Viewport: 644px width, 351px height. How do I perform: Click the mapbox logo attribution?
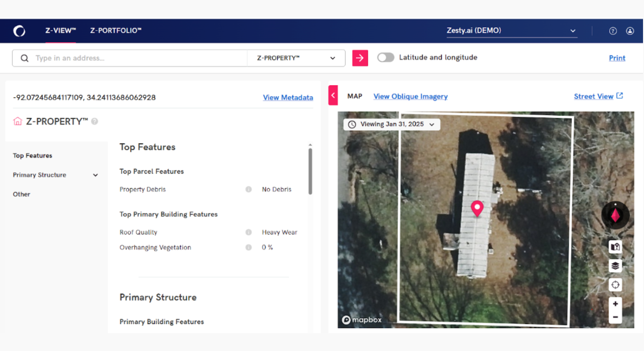362,320
